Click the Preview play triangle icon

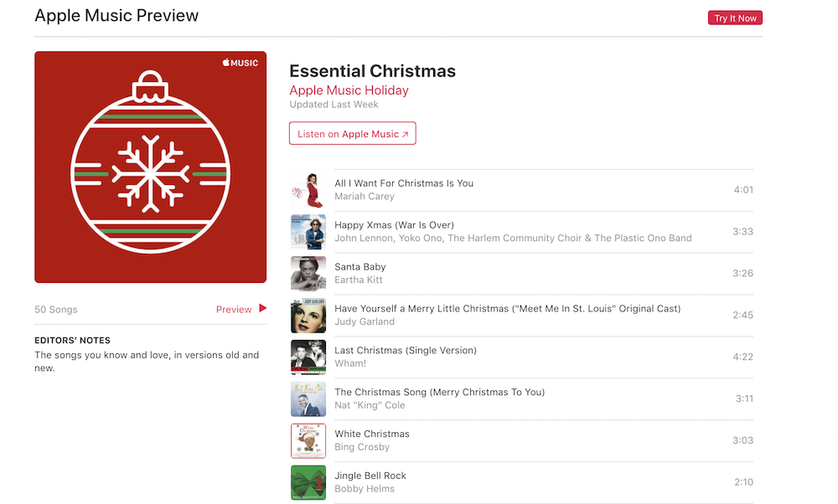pyautogui.click(x=263, y=308)
